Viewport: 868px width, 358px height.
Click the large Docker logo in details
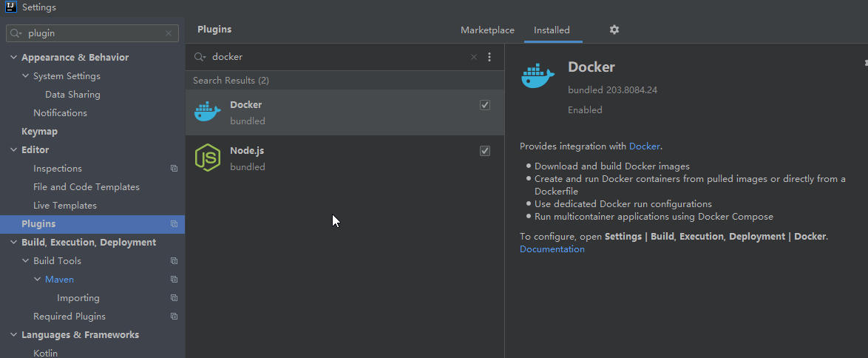coord(538,76)
